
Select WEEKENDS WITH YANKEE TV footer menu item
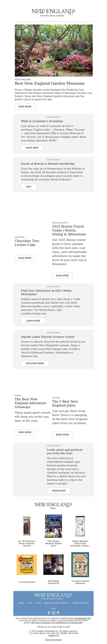click(x=57, y=603)
